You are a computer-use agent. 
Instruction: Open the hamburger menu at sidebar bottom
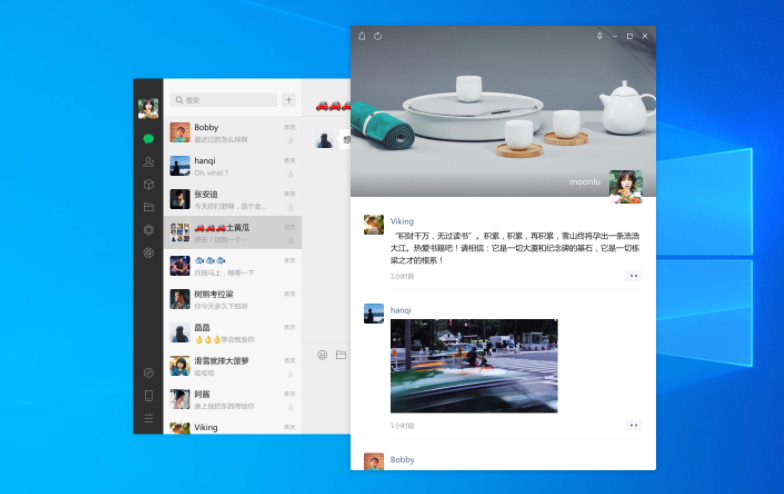pyautogui.click(x=148, y=418)
